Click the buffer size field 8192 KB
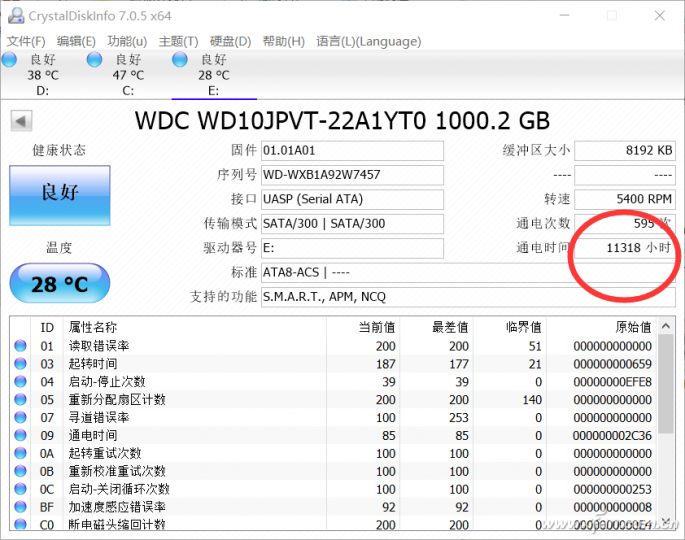This screenshot has width=685, height=540. click(x=625, y=151)
